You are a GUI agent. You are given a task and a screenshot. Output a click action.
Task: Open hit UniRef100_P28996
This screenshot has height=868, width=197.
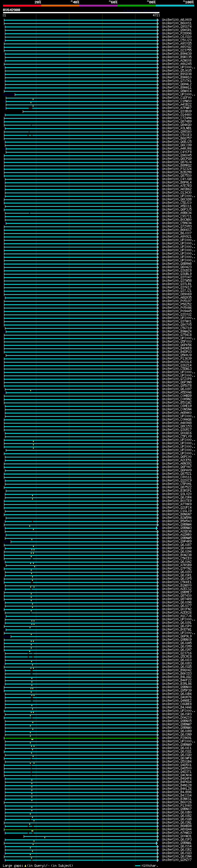[176, 33]
